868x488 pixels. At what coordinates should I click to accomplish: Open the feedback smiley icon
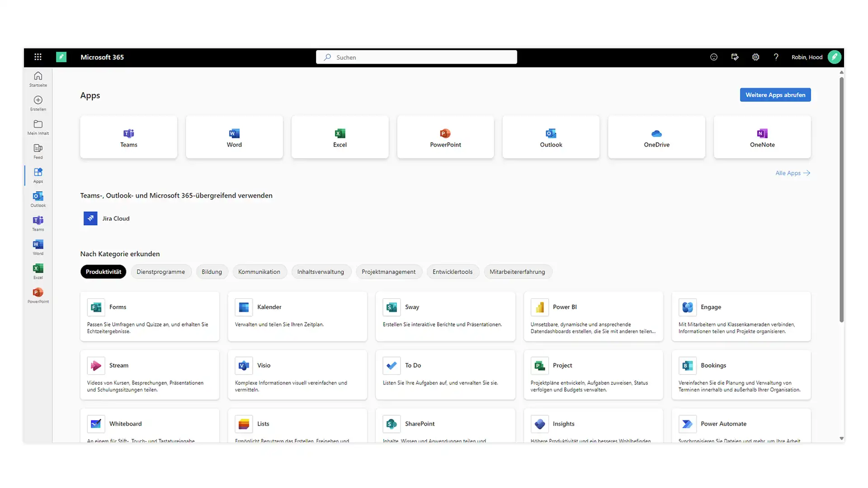point(714,57)
